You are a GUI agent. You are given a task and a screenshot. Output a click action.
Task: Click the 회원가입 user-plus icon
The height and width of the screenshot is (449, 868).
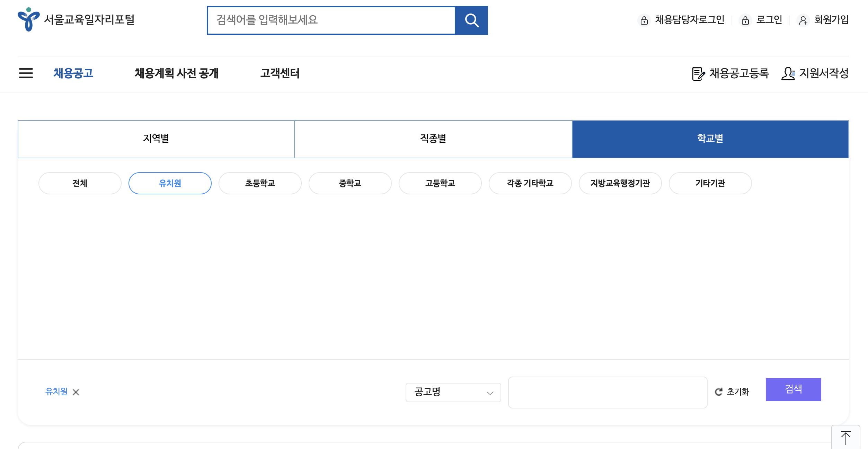tap(803, 20)
